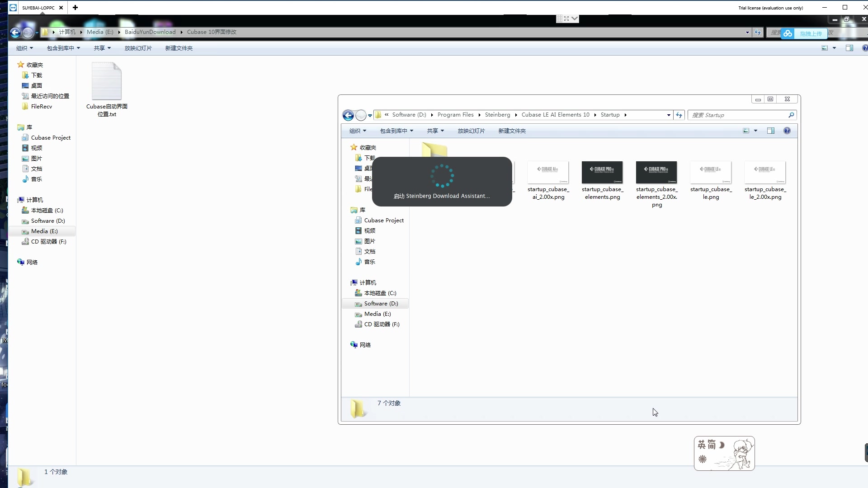Toggle preview pane icon in Startup window
The width and height of the screenshot is (868, 488).
coord(771,131)
